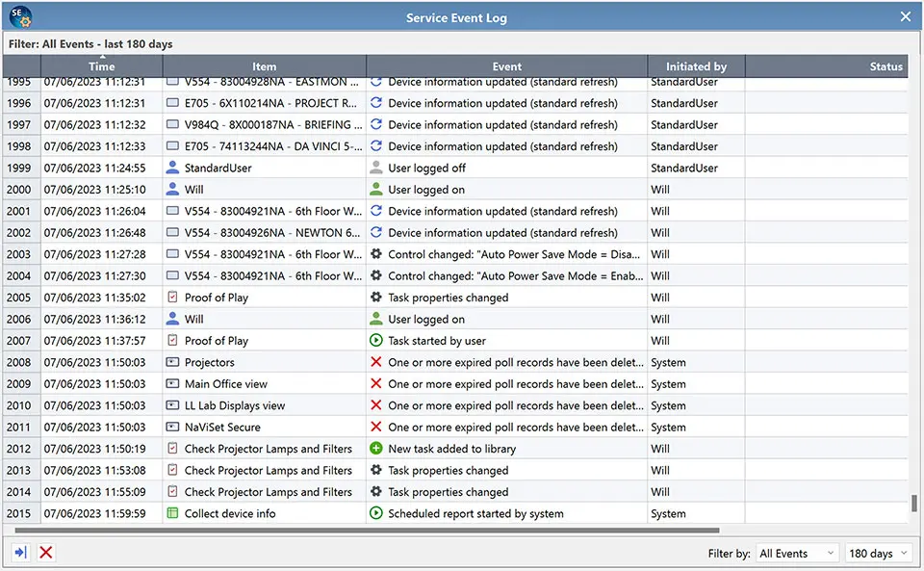The height and width of the screenshot is (571, 924).
Task: Click the green plus icon on 'New task added to library'
Action: click(x=376, y=449)
